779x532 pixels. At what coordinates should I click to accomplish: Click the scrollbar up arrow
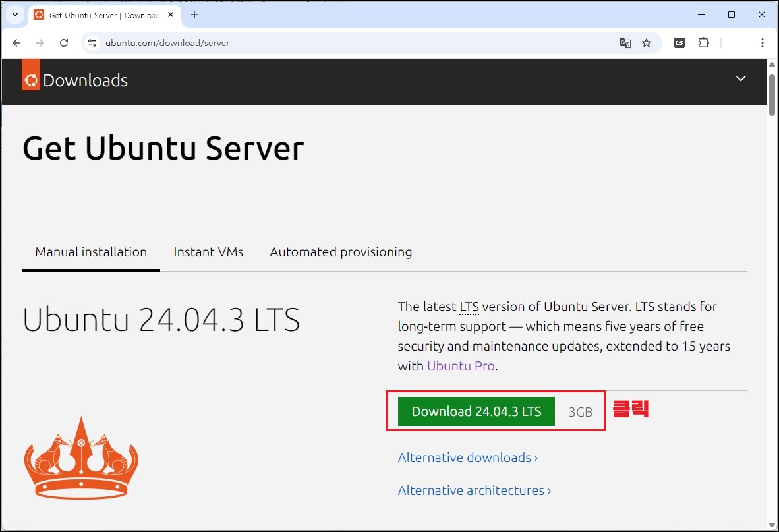click(772, 64)
